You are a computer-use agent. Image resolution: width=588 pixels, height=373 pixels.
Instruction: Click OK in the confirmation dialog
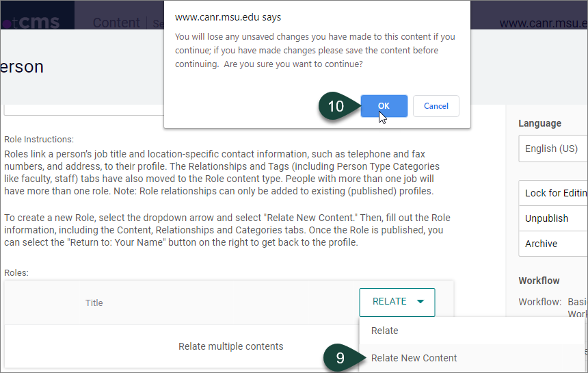(384, 106)
